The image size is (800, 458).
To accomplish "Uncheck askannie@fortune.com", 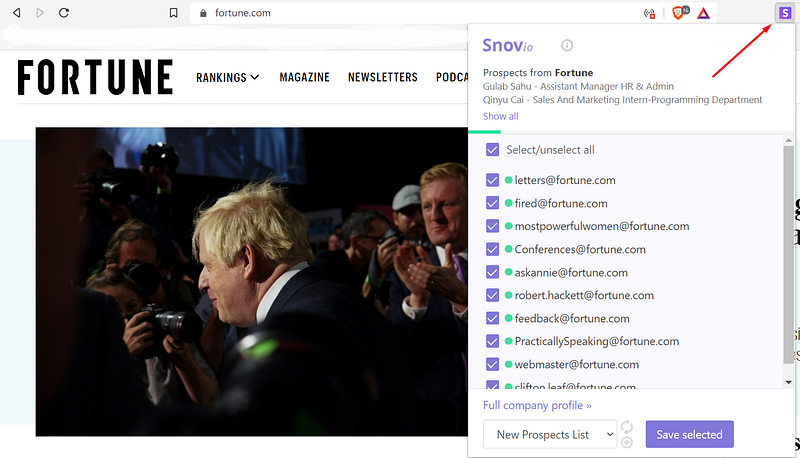I will pyautogui.click(x=492, y=272).
